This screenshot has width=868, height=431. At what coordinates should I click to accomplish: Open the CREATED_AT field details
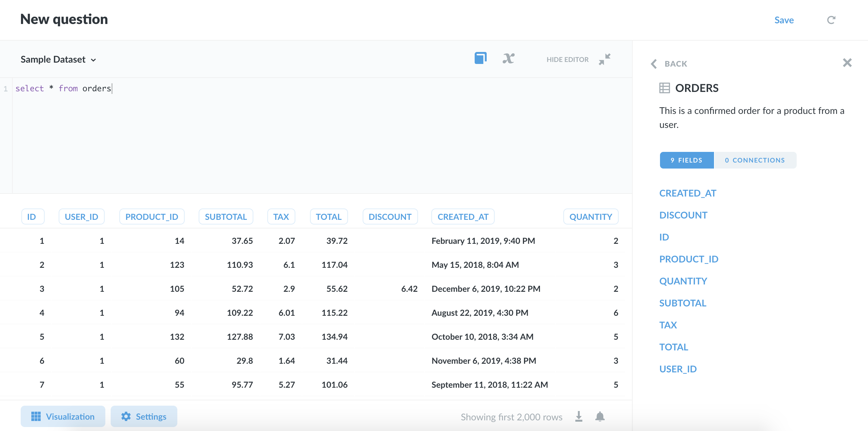point(688,193)
